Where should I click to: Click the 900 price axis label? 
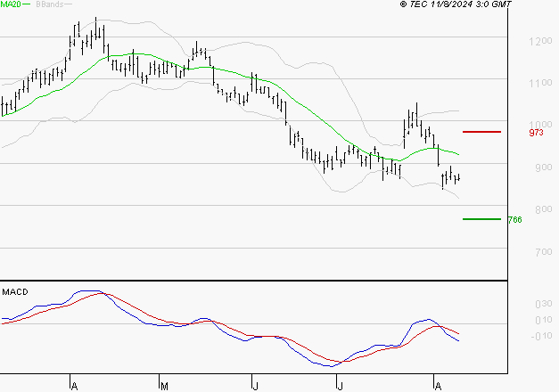544,167
